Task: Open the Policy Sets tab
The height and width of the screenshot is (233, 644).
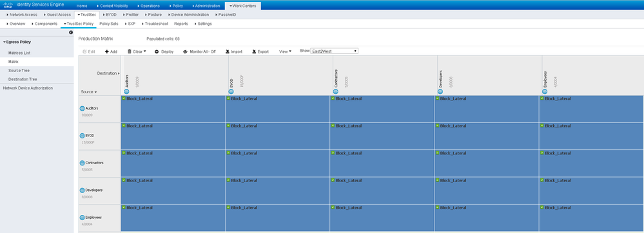Action: point(109,24)
